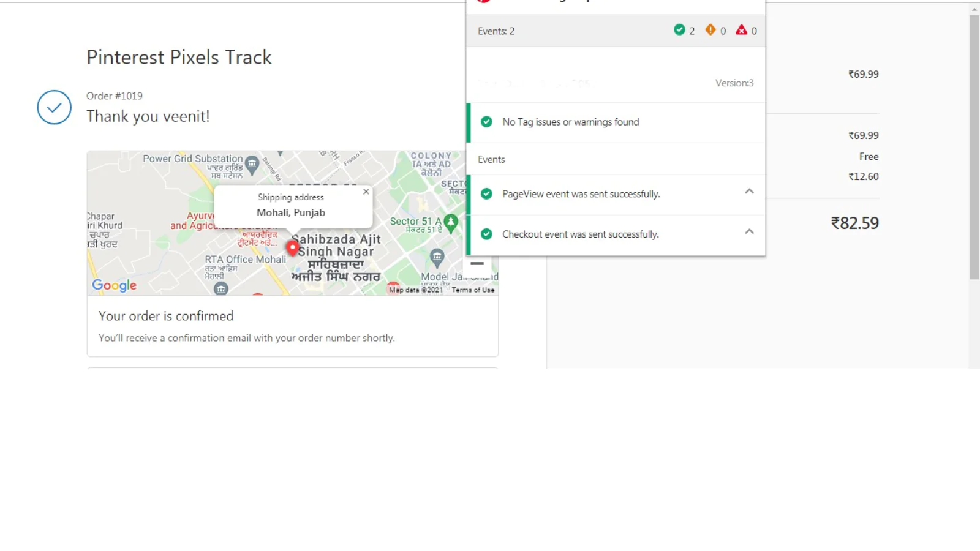Click green check beside Checkout event
The width and height of the screenshot is (980, 551).
486,234
